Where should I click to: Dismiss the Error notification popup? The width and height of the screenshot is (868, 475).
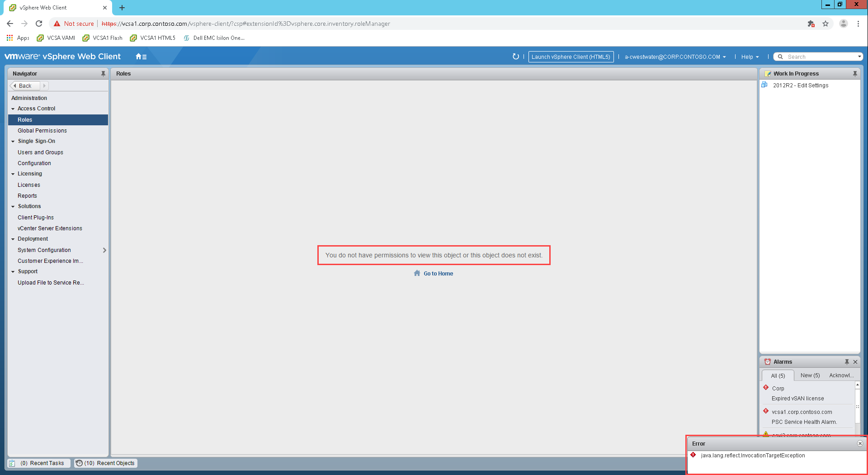tap(860, 443)
